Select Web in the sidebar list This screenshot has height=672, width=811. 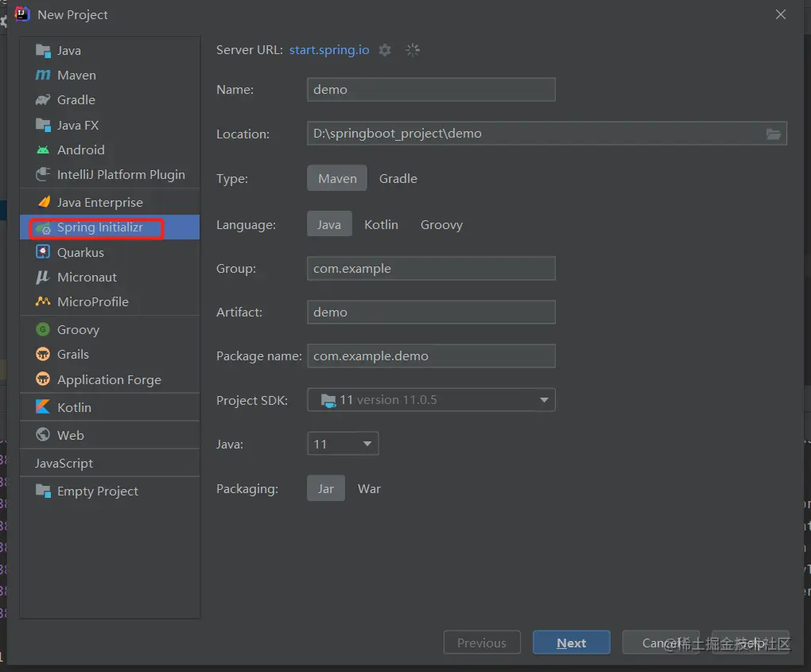110,435
